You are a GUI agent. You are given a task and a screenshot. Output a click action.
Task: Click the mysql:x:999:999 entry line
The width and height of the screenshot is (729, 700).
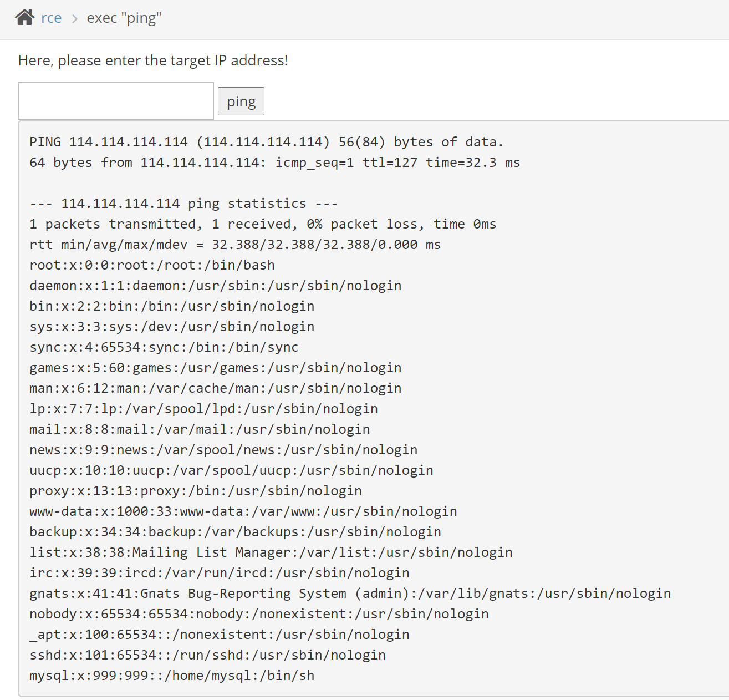coord(172,676)
